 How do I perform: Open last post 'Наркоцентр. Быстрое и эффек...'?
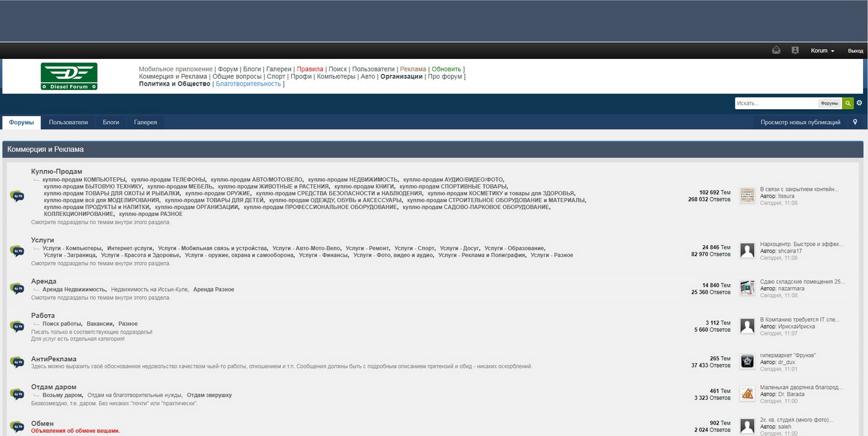(802, 244)
